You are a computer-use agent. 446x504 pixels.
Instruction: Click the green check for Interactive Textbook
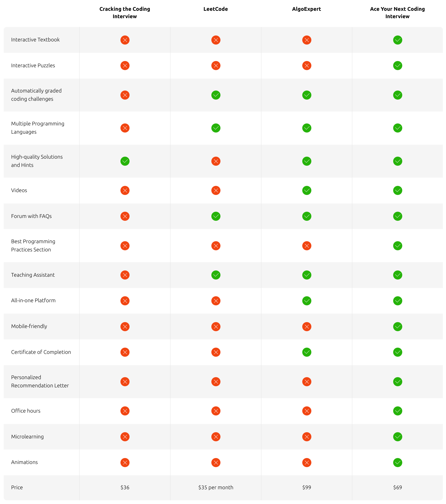(397, 40)
